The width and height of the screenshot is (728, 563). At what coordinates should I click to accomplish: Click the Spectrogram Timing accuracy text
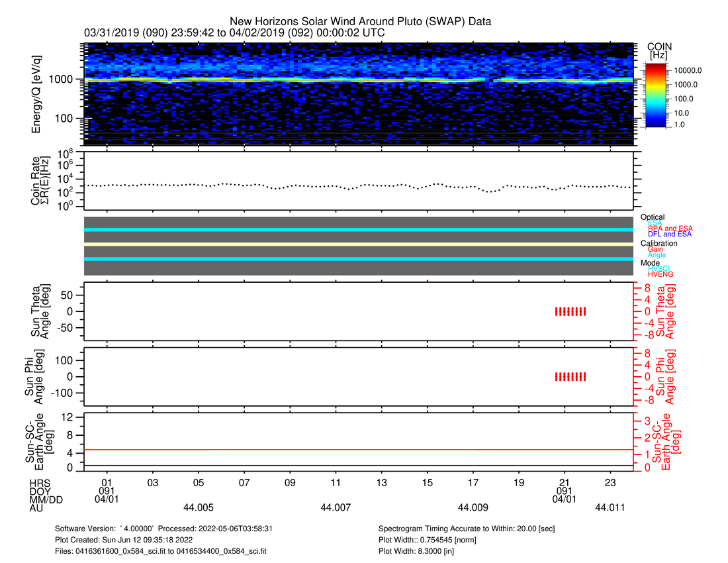[468, 529]
